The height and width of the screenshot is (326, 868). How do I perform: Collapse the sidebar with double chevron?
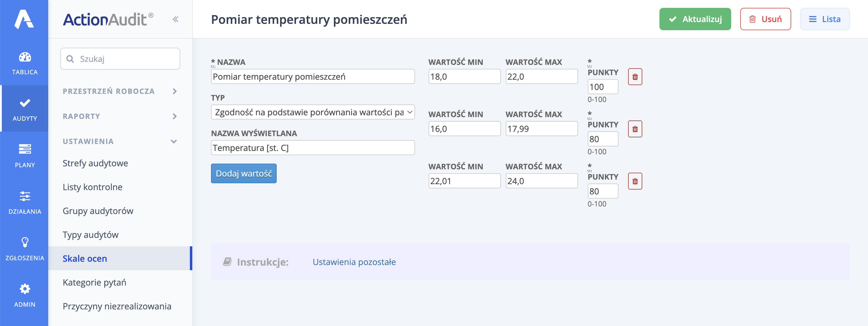(175, 19)
